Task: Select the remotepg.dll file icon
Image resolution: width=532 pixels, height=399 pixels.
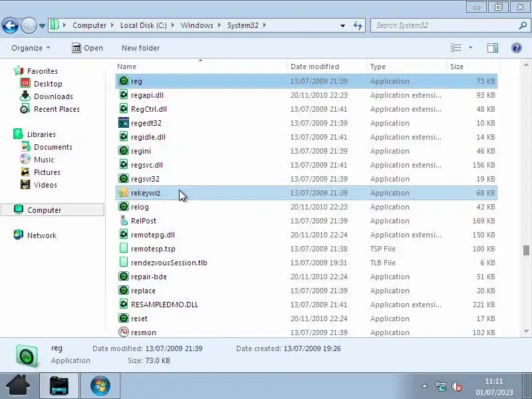Action: click(124, 235)
